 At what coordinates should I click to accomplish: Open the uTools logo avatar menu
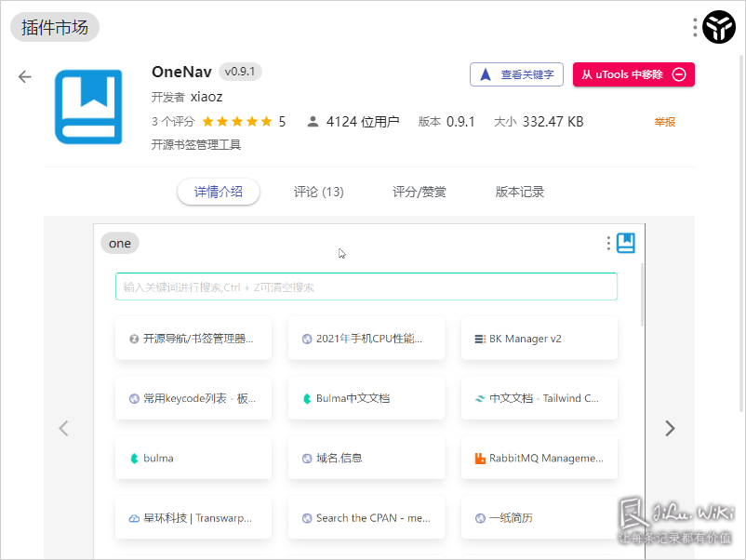click(719, 27)
